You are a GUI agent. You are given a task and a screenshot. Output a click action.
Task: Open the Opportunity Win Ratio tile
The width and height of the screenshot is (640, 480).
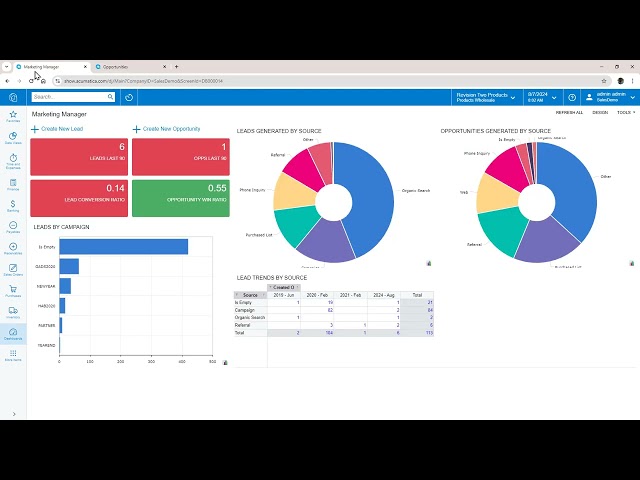(181, 198)
